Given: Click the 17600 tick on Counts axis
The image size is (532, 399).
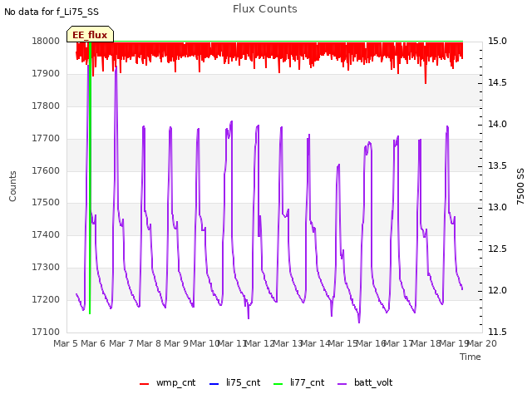Looking at the screenshot, I should point(46,170).
